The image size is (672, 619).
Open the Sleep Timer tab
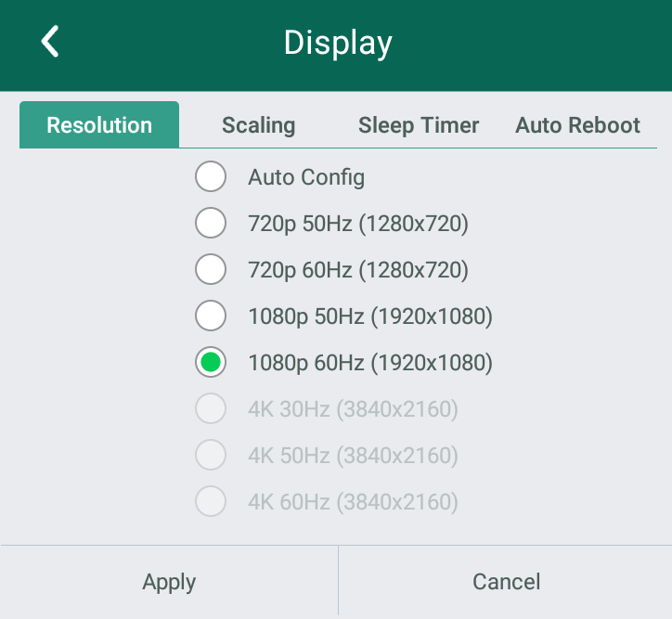pos(419,125)
